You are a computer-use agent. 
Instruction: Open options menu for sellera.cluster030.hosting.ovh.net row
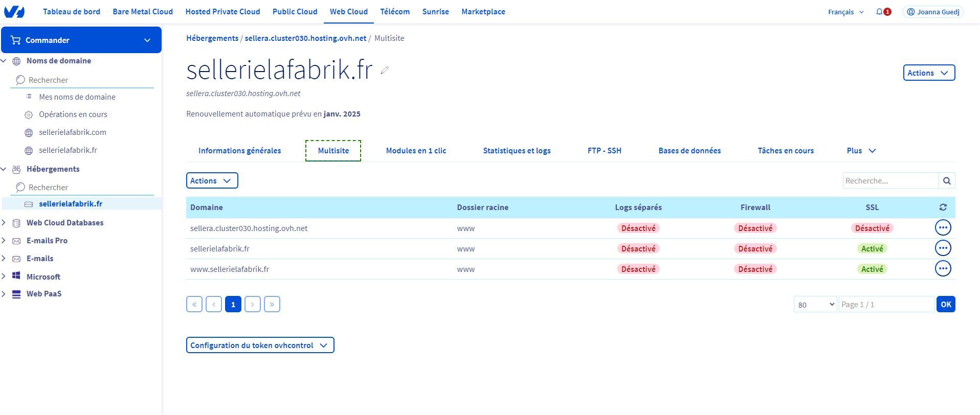pyautogui.click(x=943, y=228)
